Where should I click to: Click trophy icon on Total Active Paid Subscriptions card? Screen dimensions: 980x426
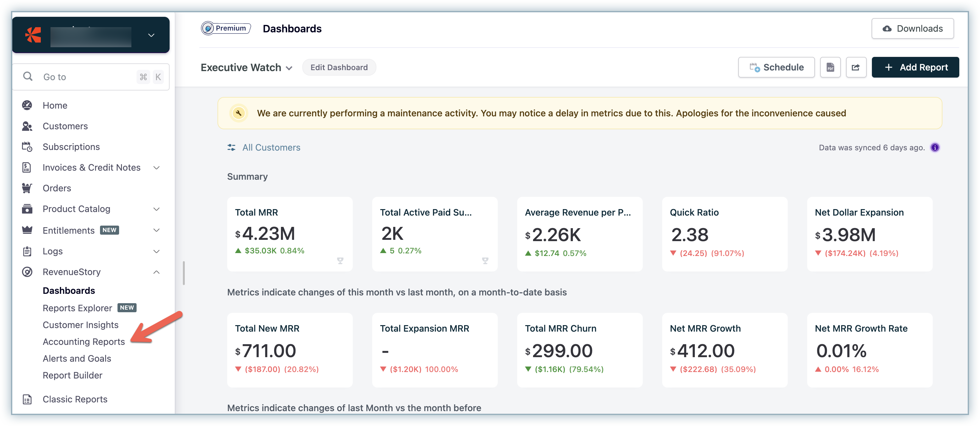tap(485, 260)
